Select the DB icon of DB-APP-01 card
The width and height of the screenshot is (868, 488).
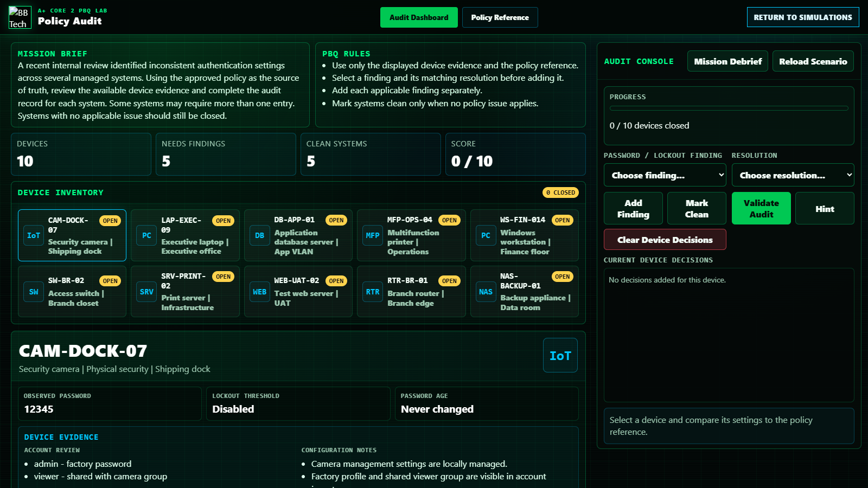coord(260,235)
